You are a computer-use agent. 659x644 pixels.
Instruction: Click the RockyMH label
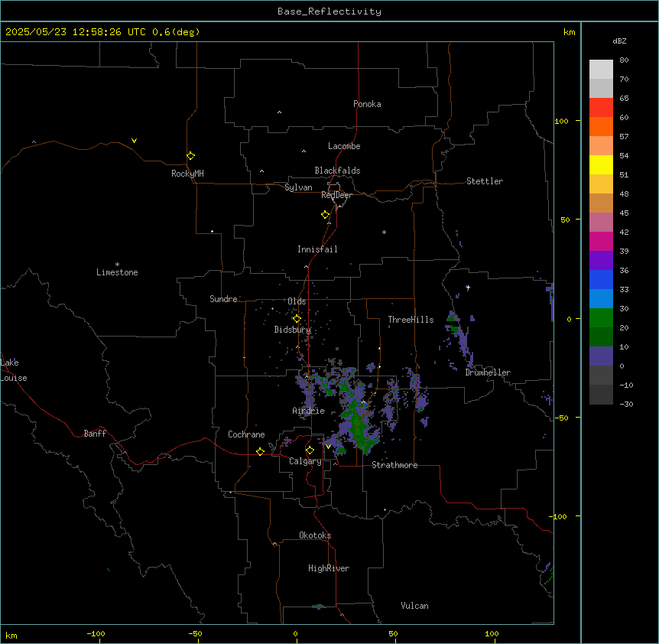pos(187,174)
